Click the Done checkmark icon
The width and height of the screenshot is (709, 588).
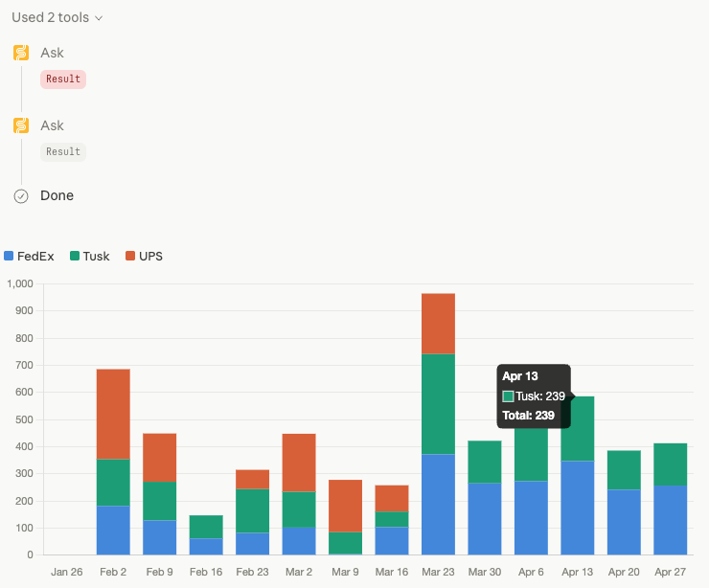21,196
